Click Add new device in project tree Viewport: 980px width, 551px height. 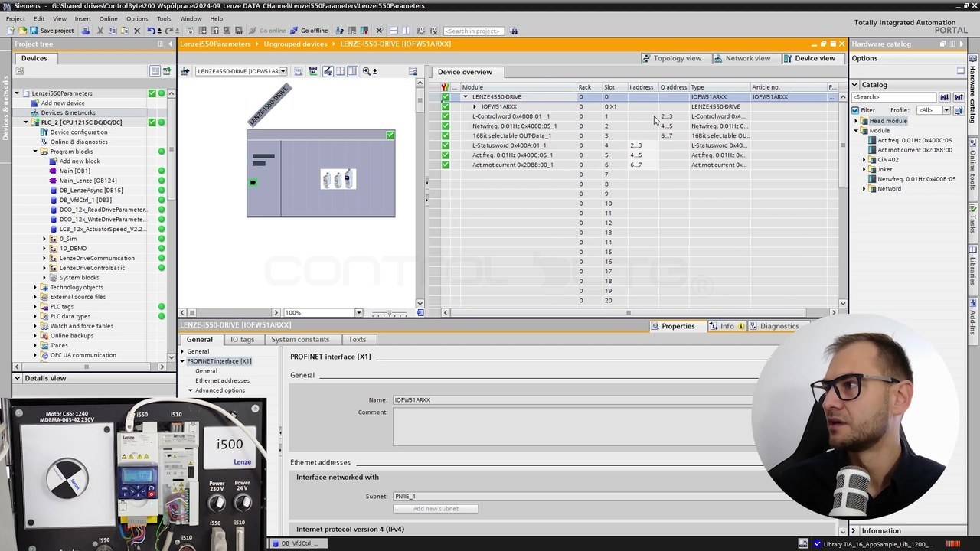point(63,103)
